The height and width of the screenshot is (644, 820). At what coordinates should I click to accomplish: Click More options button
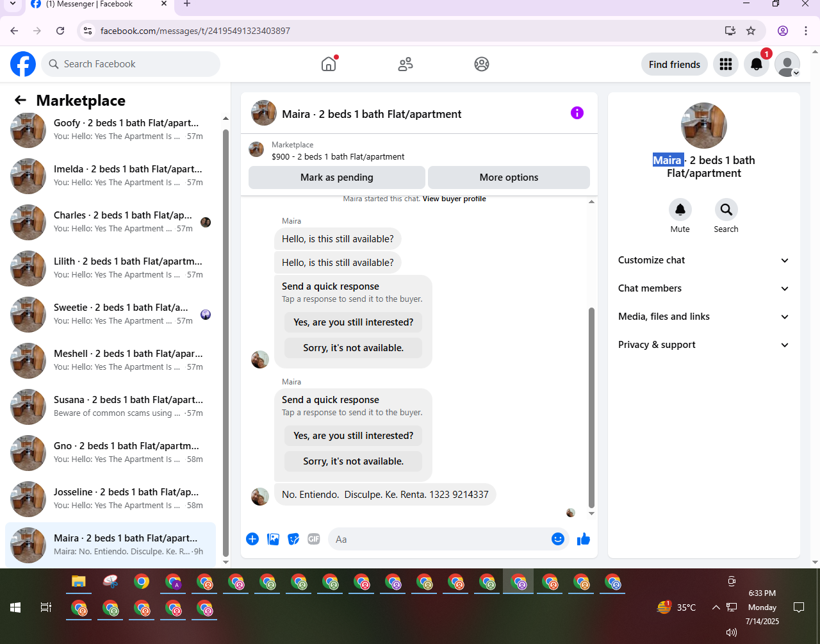(509, 178)
